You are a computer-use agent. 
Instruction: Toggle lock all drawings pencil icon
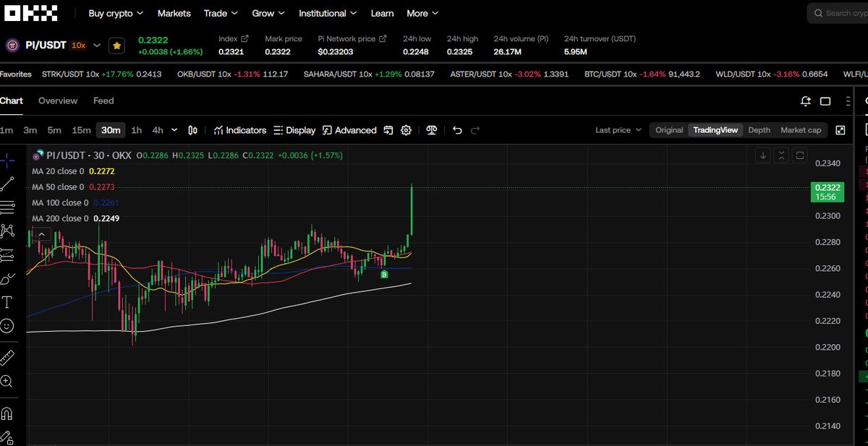coord(7,437)
